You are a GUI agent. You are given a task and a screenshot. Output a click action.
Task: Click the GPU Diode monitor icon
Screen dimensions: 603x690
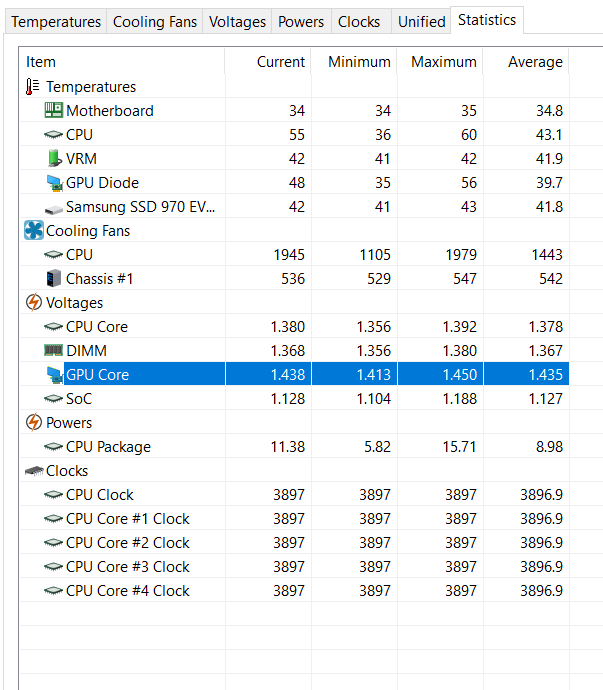[53, 183]
